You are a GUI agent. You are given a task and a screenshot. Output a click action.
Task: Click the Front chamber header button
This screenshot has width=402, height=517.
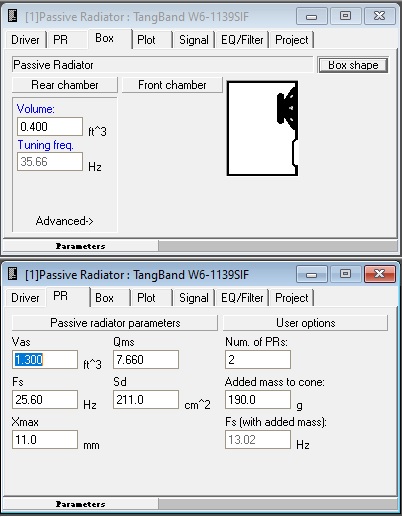(x=172, y=85)
